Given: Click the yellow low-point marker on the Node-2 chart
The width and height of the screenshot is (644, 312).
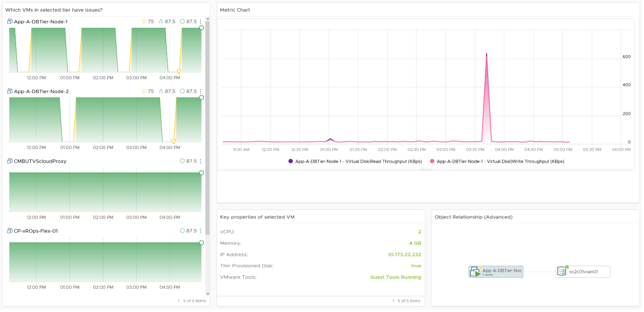Looking at the screenshot, I should (174, 142).
